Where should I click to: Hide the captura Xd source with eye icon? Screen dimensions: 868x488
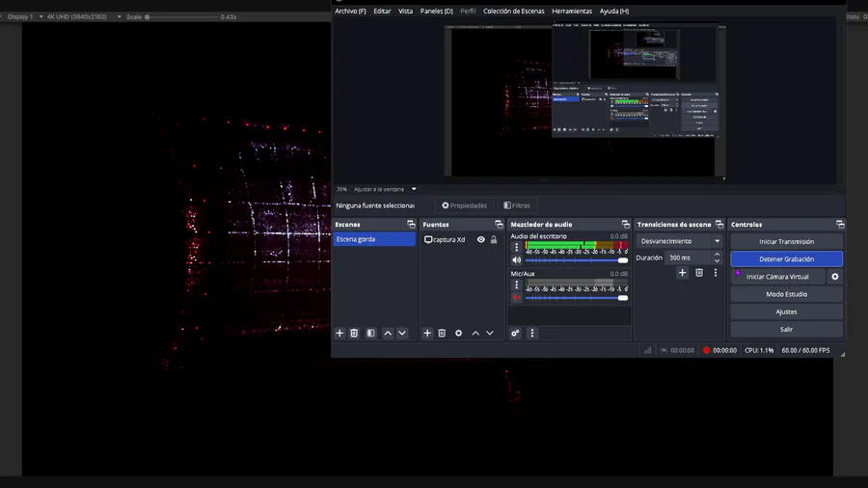coord(480,239)
